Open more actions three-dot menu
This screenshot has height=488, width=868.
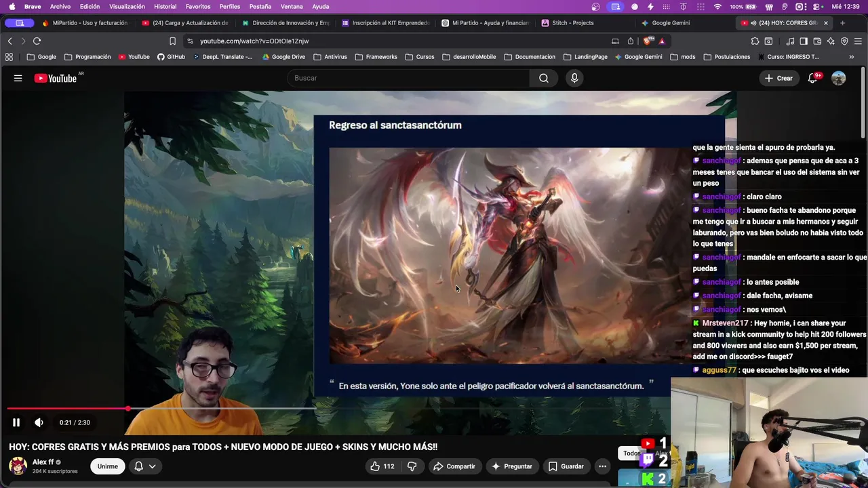602,466
